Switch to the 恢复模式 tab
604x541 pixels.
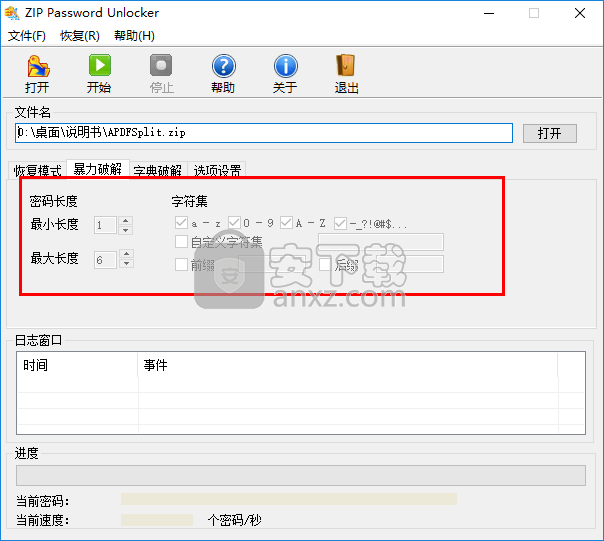coord(37,171)
